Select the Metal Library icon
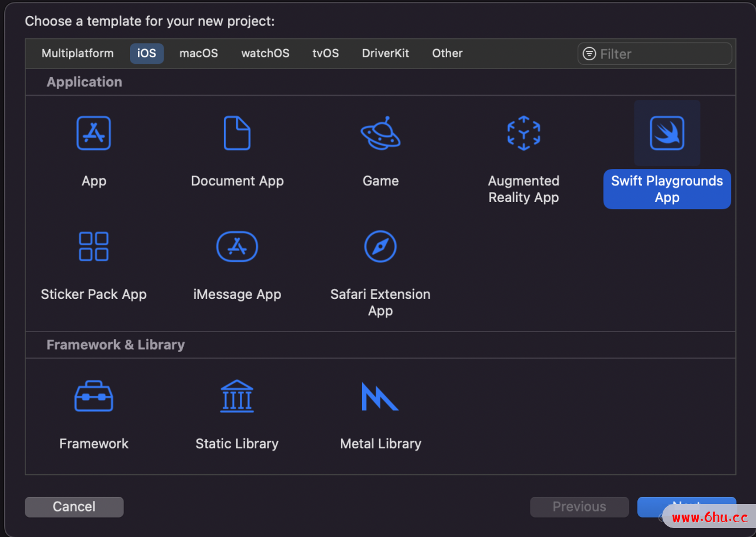The width and height of the screenshot is (756, 537). pos(380,396)
